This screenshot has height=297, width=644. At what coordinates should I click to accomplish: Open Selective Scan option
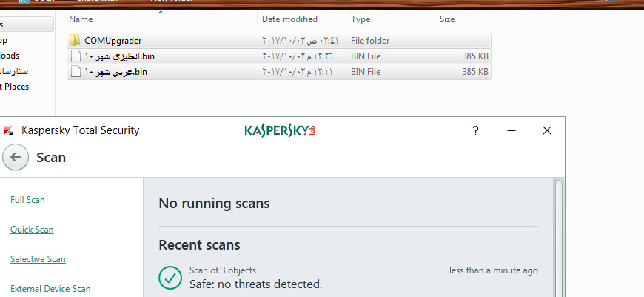click(38, 259)
